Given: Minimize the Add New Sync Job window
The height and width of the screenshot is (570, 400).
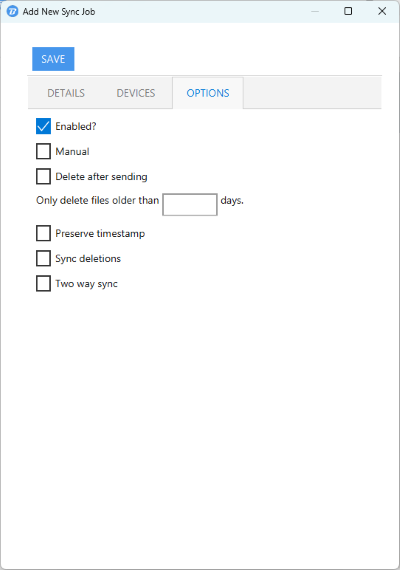Looking at the screenshot, I should (x=315, y=11).
